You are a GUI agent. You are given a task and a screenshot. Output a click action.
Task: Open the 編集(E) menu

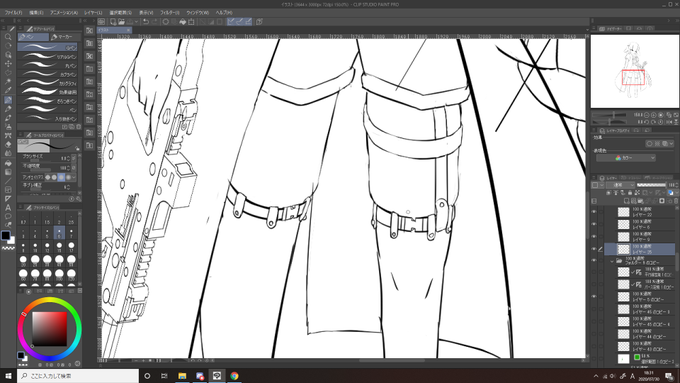36,13
